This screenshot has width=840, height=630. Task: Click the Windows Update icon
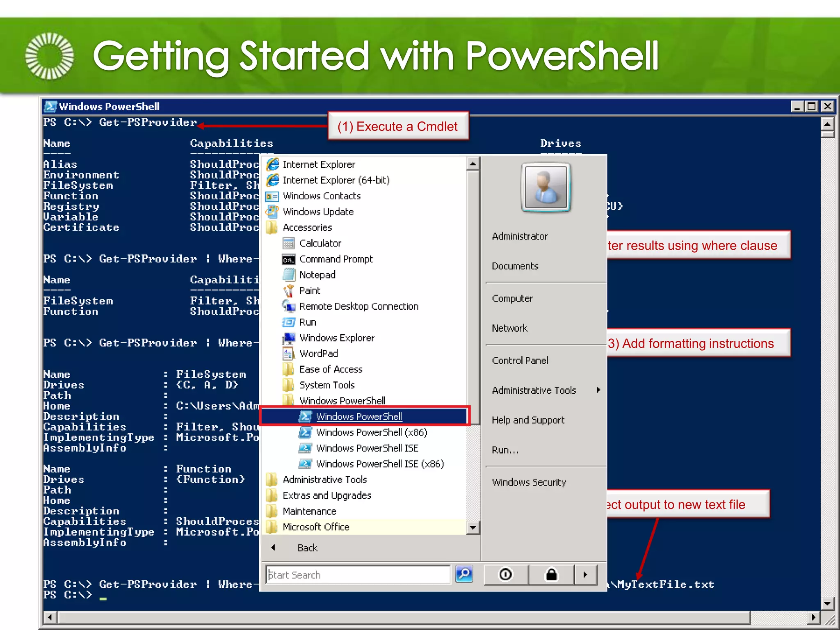(272, 212)
